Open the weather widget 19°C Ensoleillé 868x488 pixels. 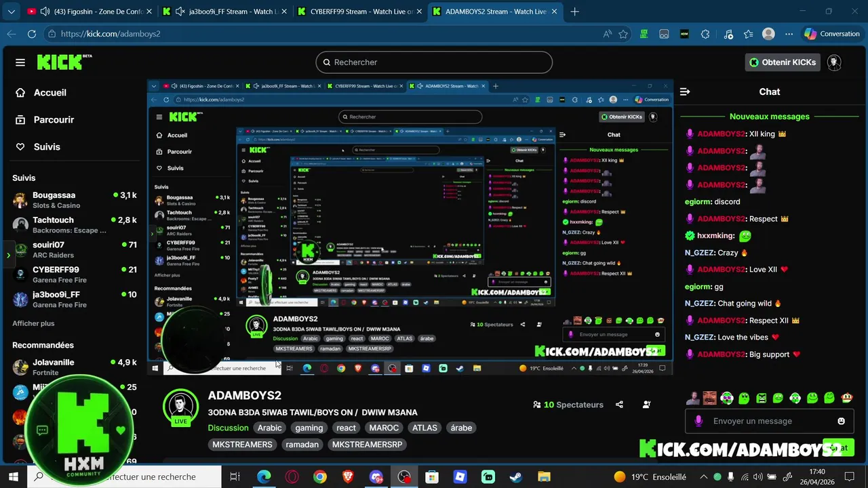click(650, 477)
